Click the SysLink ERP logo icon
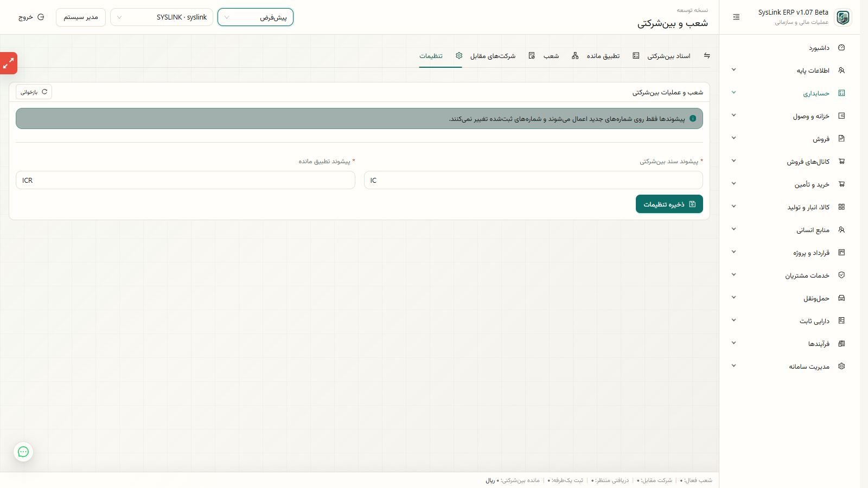The width and height of the screenshot is (868, 488). point(843,17)
